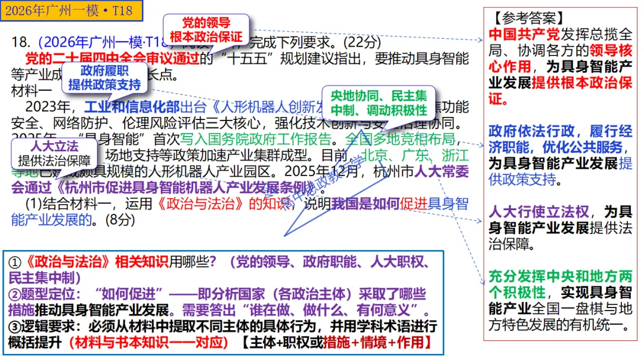Click the red "《政治与法治》的知识" in question (1)
The width and height of the screenshot is (644, 363).
pos(223,204)
